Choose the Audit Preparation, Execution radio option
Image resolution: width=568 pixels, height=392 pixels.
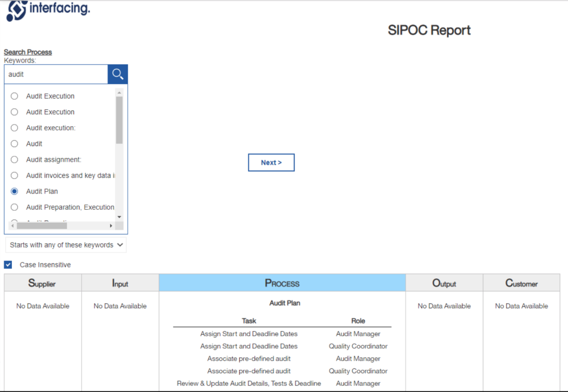pyautogui.click(x=14, y=207)
